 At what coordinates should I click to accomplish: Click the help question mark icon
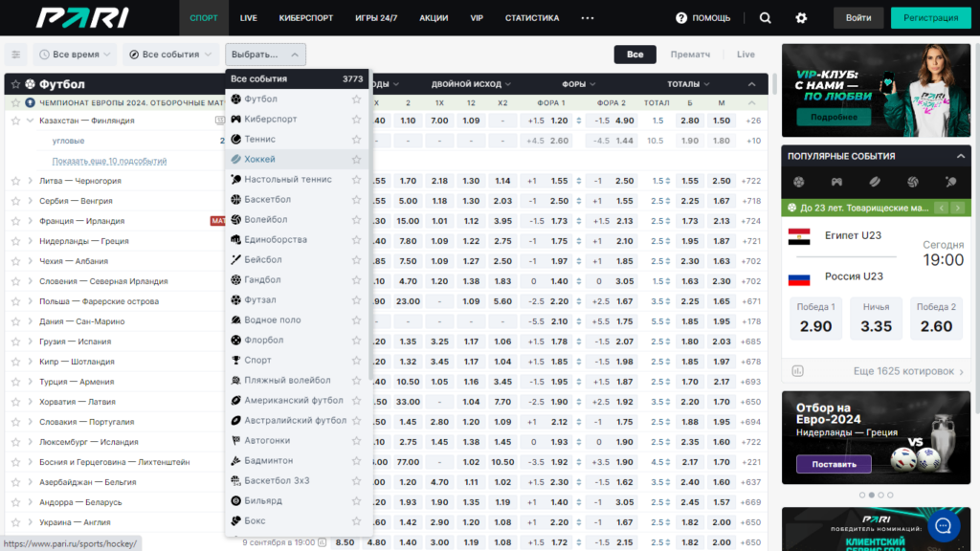[681, 18]
